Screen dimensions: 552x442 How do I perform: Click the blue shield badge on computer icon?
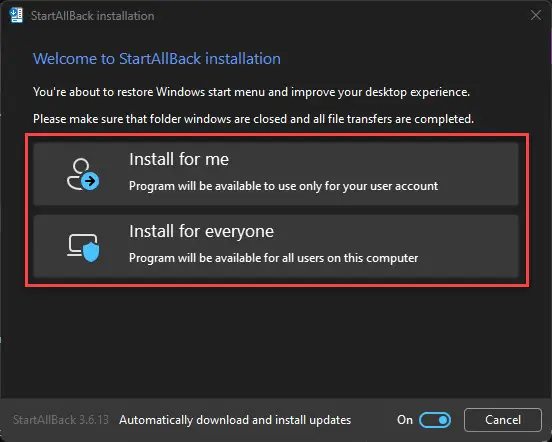(x=91, y=252)
